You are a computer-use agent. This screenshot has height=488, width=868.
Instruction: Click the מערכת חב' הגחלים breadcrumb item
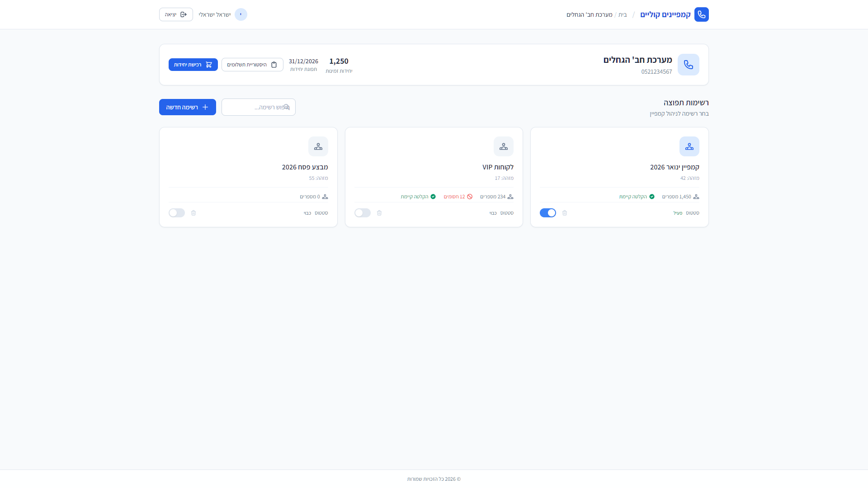(589, 14)
